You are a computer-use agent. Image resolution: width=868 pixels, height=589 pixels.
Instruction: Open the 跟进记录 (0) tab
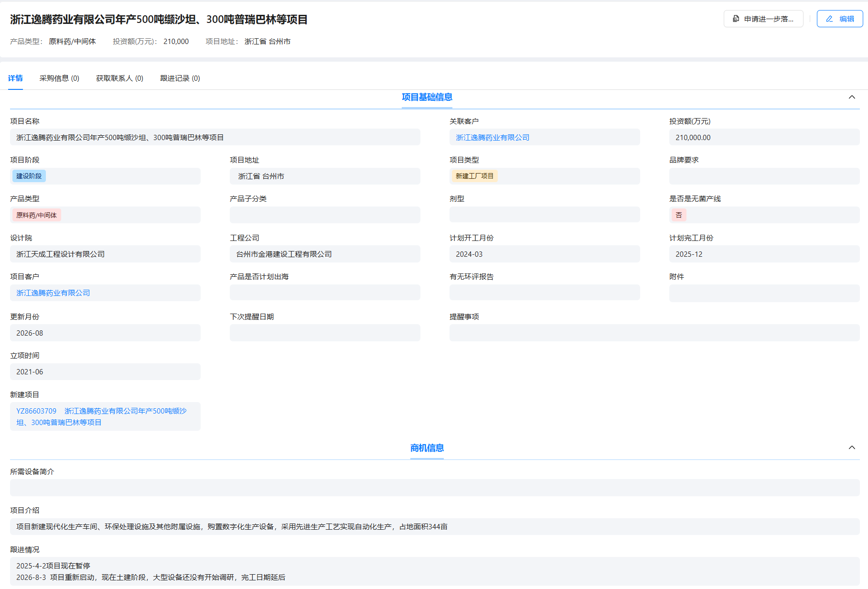180,78
